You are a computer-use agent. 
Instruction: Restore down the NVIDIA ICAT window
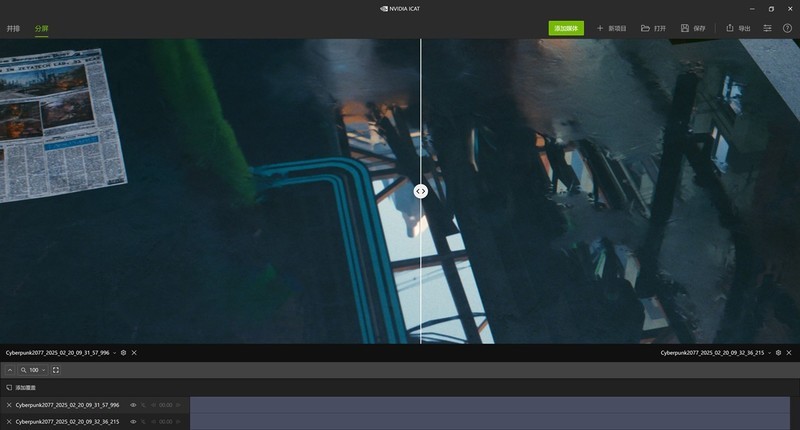click(771, 9)
